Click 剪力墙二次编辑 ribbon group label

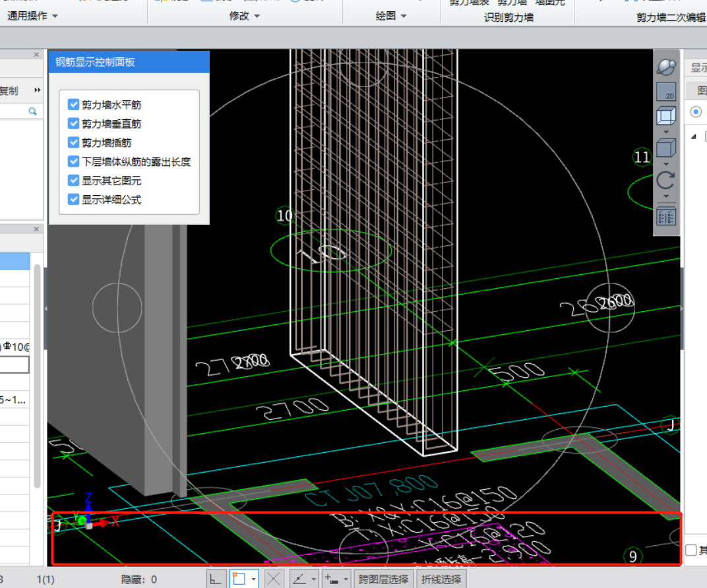[671, 18]
